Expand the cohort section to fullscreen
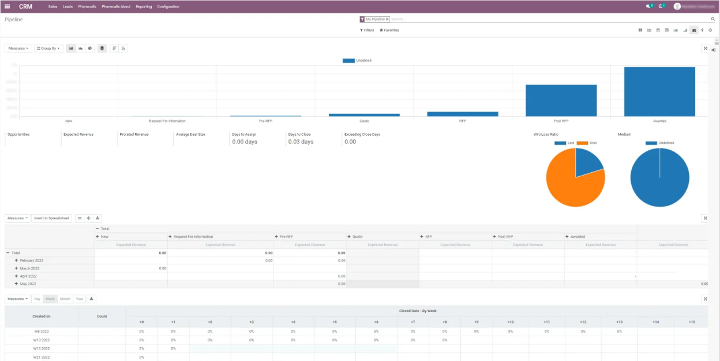720x361 pixels. click(x=705, y=299)
